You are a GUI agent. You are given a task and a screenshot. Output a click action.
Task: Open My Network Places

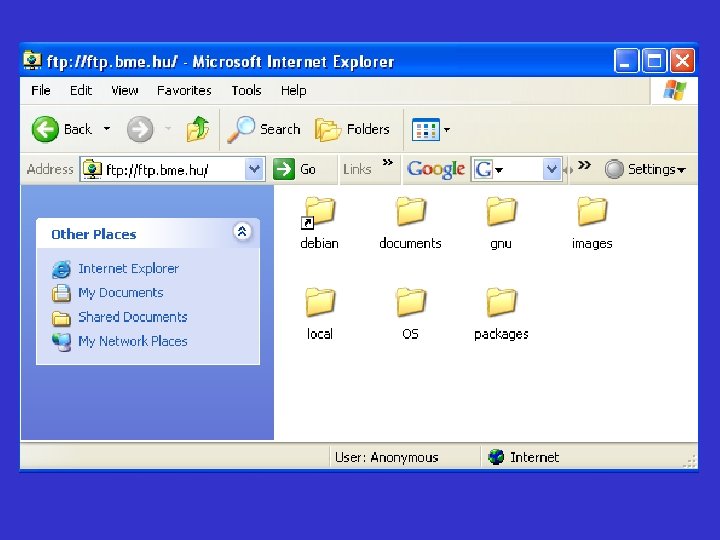tap(133, 342)
